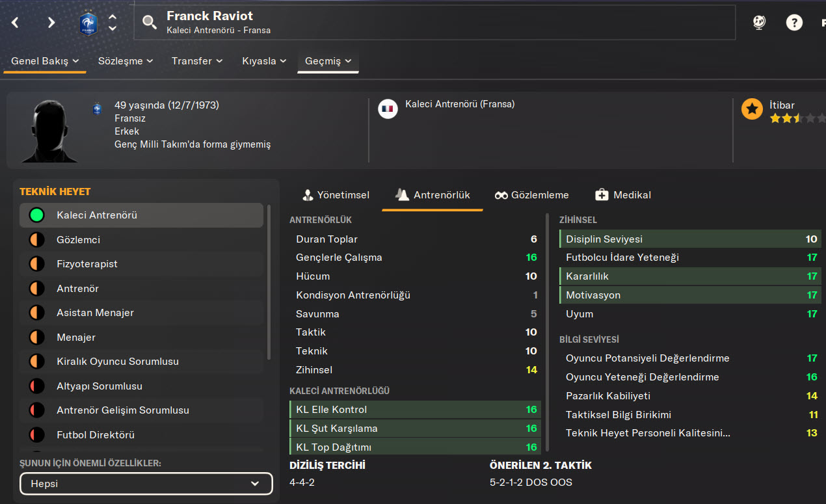This screenshot has height=504, width=826.
Task: Expand the Sözleşme menu
Action: coord(126,61)
